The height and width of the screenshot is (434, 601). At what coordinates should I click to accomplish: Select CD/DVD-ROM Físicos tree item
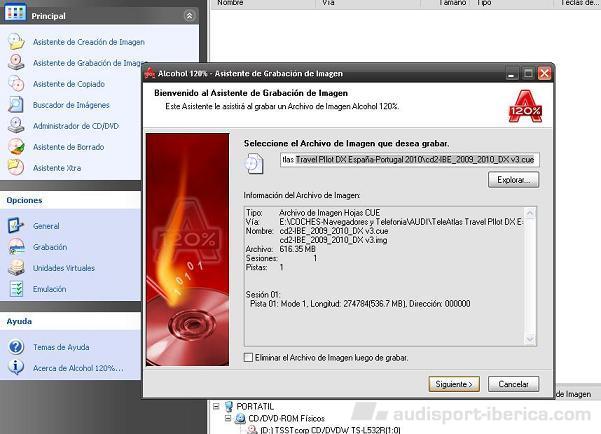click(286, 418)
